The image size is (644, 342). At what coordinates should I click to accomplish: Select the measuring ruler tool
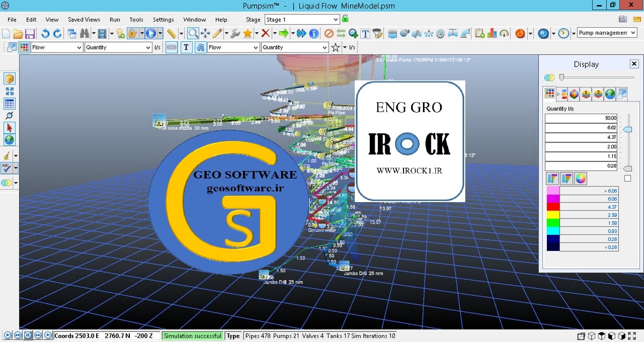pyautogui.click(x=171, y=33)
